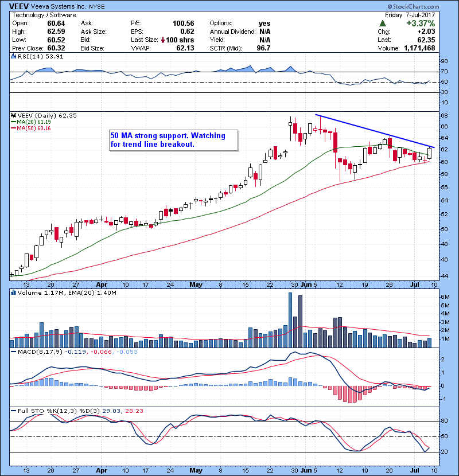
Task: Select the EPS value 0.62
Action: click(x=187, y=32)
